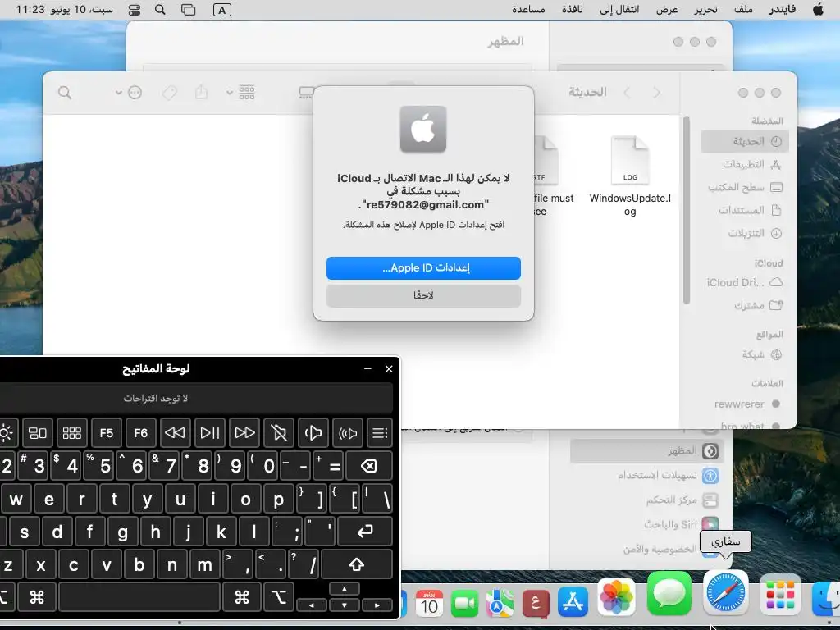The width and height of the screenshot is (840, 630).
Task: Tap the up arrow key
Action: click(x=344, y=589)
